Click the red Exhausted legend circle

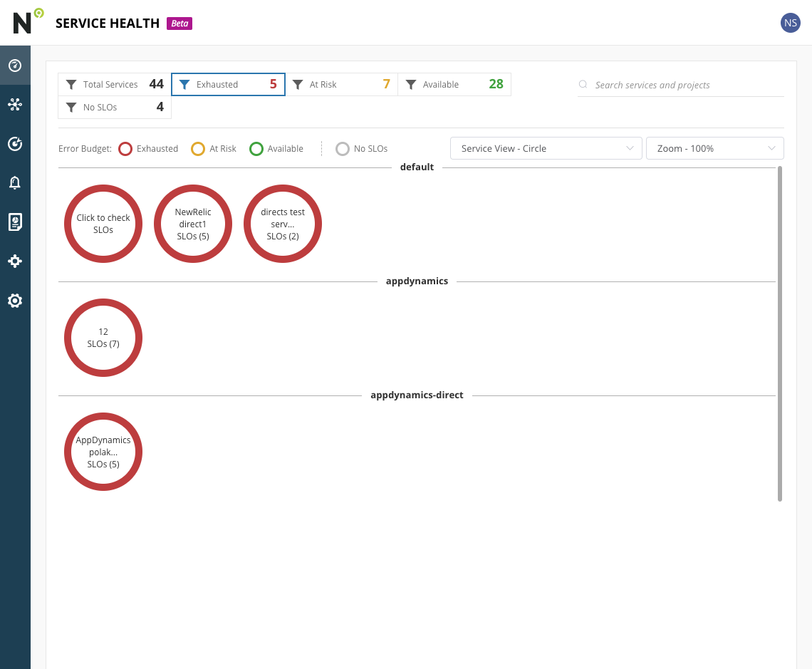(125, 149)
